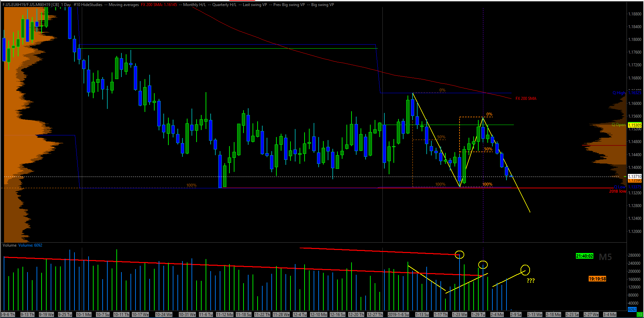The height and width of the screenshot is (318, 644).
Task: Click the '100%' label at left near 11-12 low
Action: (x=192, y=185)
